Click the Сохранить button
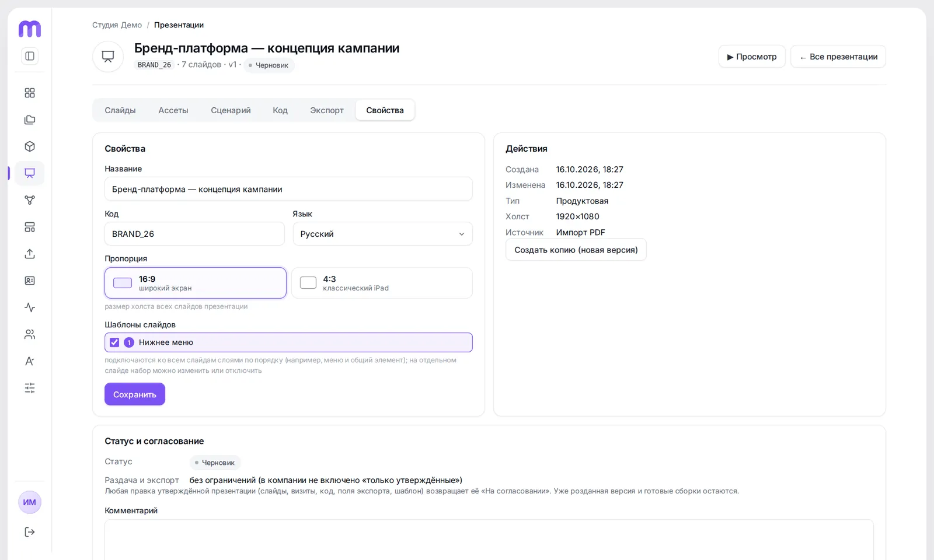The image size is (934, 560). (135, 394)
